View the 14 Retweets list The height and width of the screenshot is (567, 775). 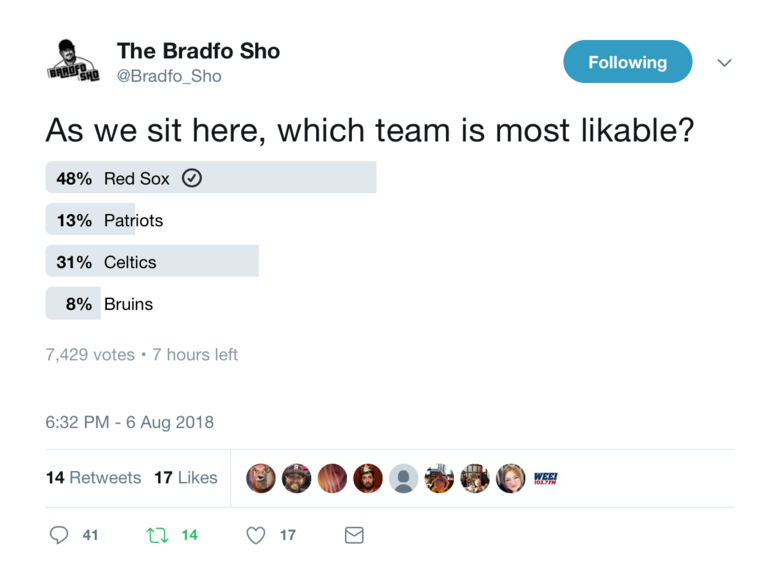point(93,478)
